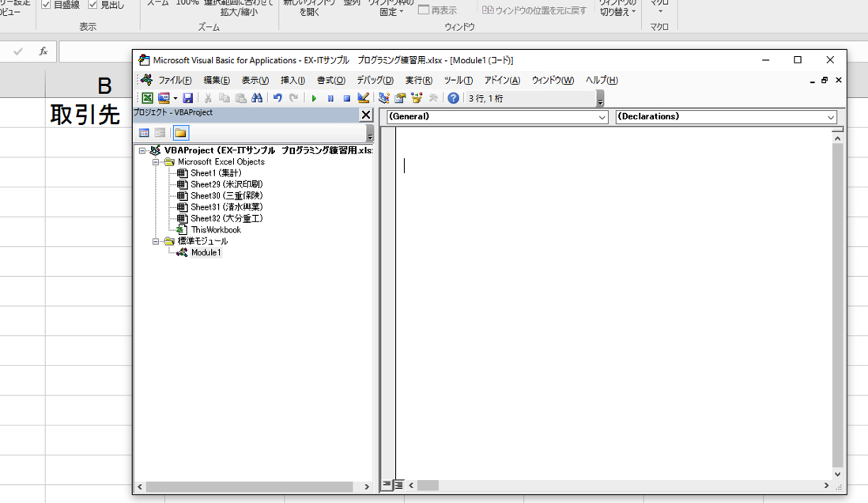The image size is (868, 503).
Task: Click the View Code icon in Project pane
Action: tap(144, 133)
